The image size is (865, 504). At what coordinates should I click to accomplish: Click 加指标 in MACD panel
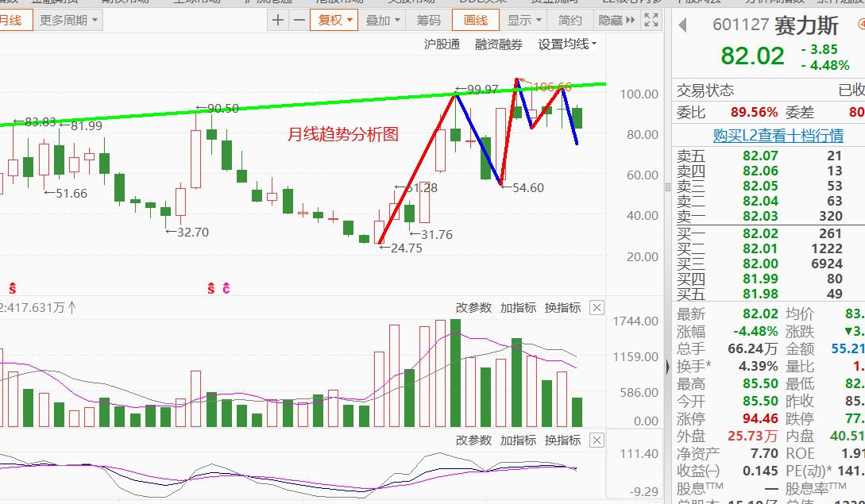pos(518,440)
